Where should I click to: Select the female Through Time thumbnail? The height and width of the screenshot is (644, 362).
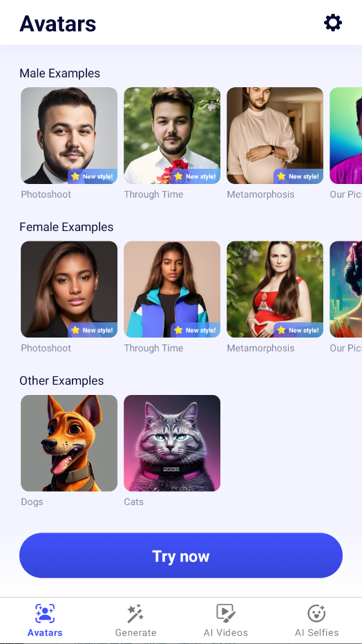point(172,289)
